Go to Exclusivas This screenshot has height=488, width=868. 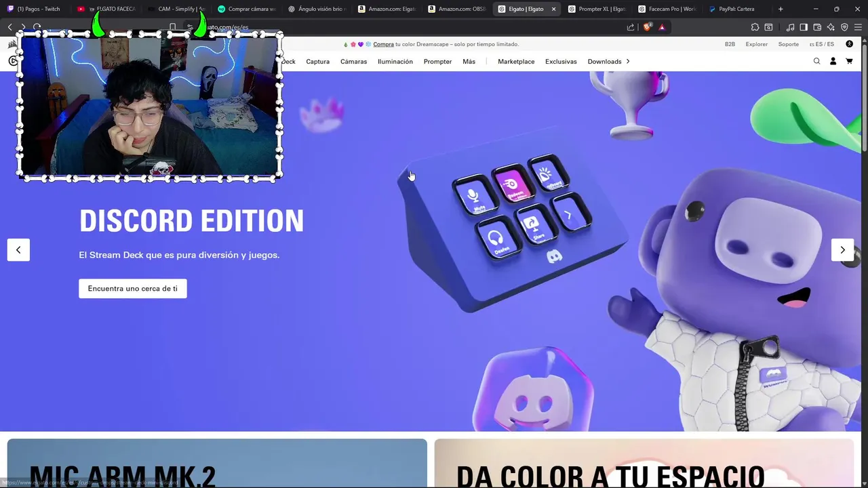pos(561,62)
